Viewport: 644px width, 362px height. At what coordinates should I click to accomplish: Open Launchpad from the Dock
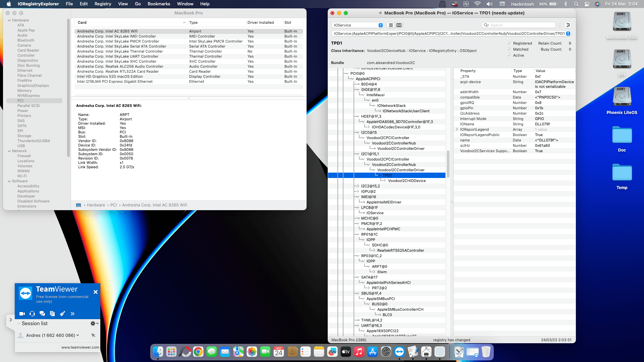(x=171, y=352)
